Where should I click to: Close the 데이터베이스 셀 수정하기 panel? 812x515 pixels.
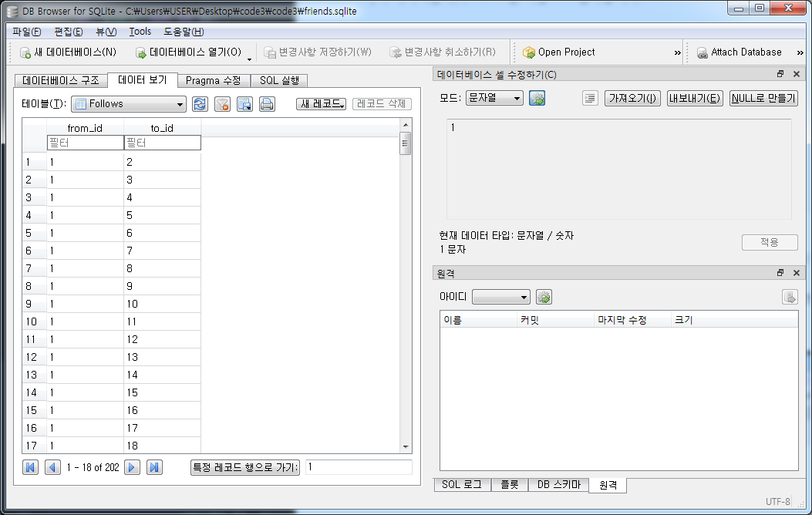pos(797,74)
